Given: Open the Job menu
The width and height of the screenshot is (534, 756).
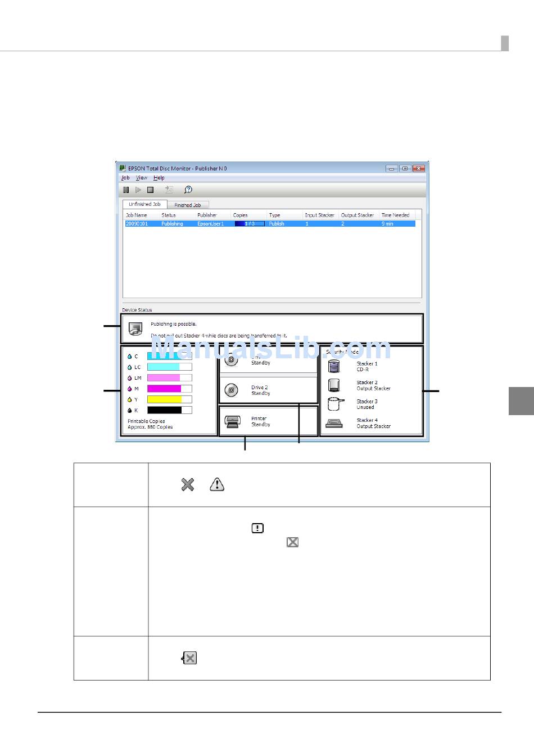Looking at the screenshot, I should [125, 178].
